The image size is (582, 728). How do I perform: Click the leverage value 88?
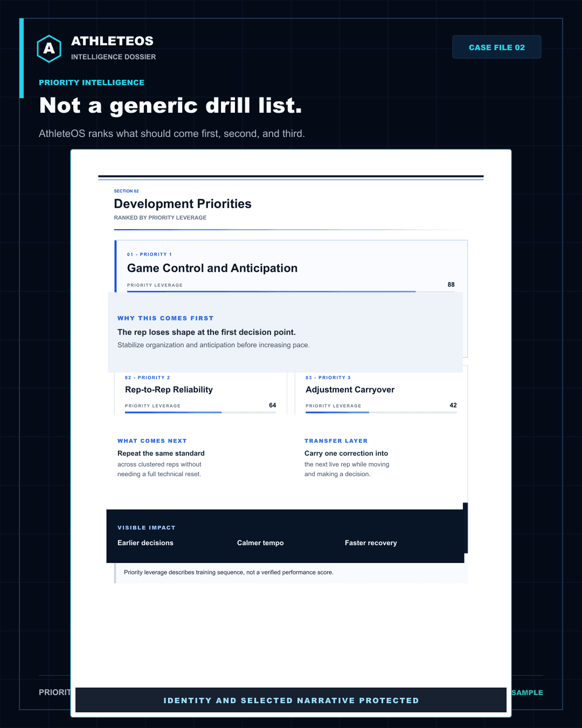pos(451,285)
